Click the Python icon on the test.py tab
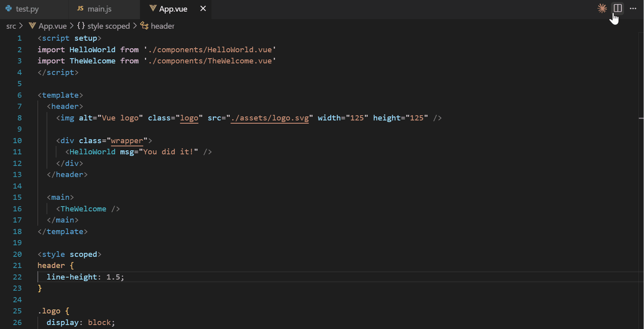The image size is (644, 329). (x=8, y=9)
